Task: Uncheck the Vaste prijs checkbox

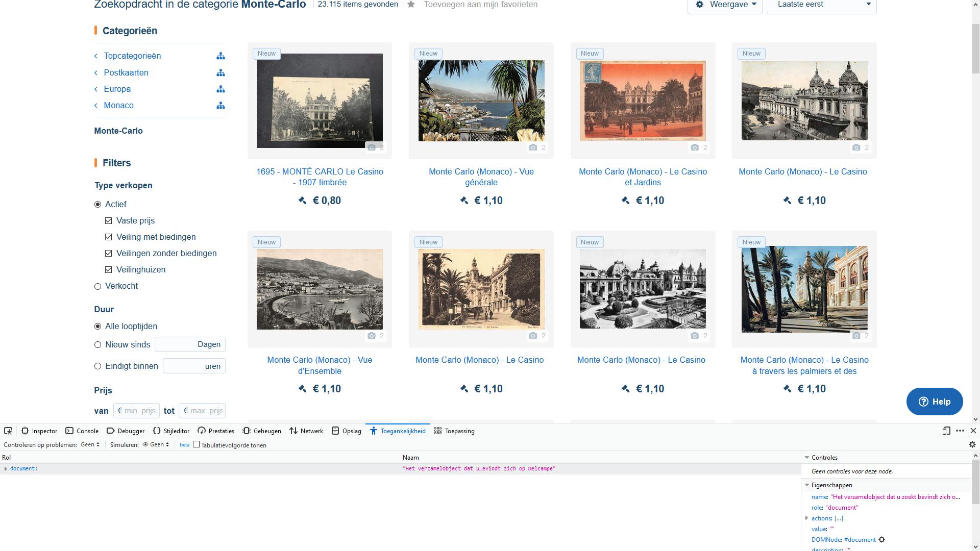Action: pyautogui.click(x=108, y=221)
